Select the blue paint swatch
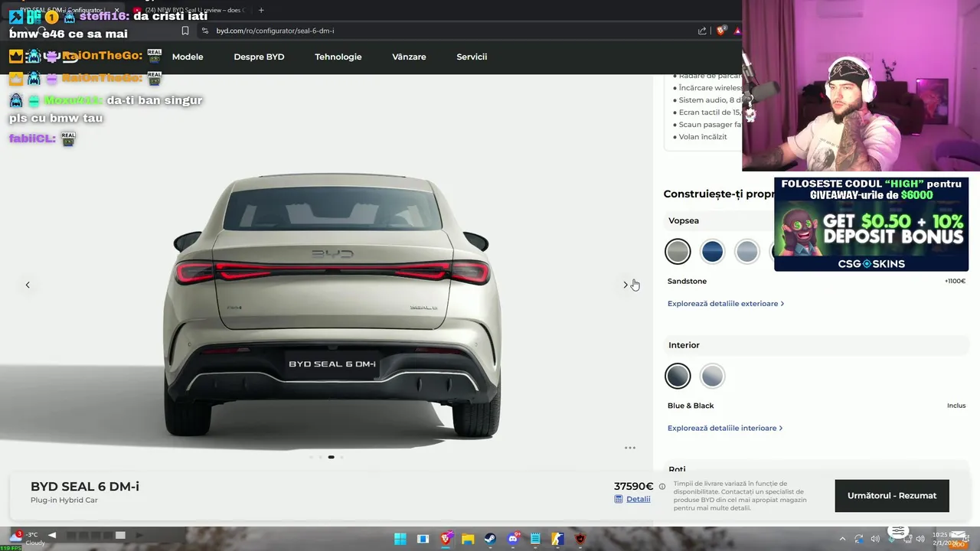This screenshot has height=551, width=980. click(x=712, y=251)
